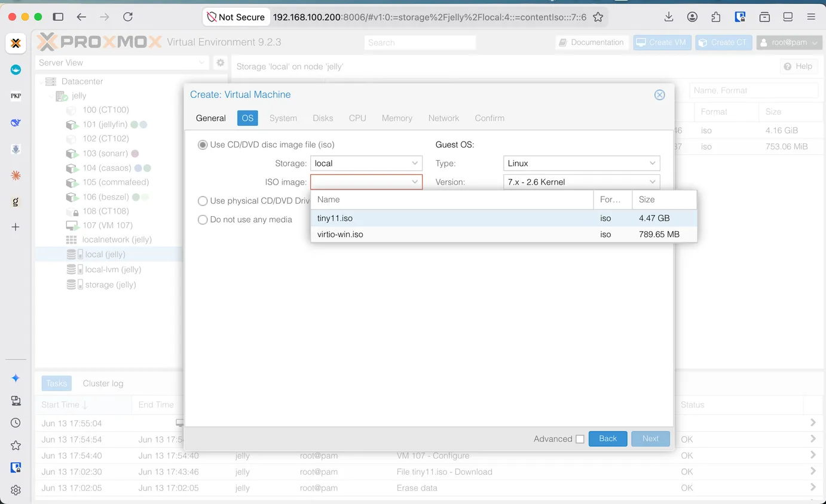Select local-lvm (jelly) storage in tree
The height and width of the screenshot is (504, 826).
point(113,269)
